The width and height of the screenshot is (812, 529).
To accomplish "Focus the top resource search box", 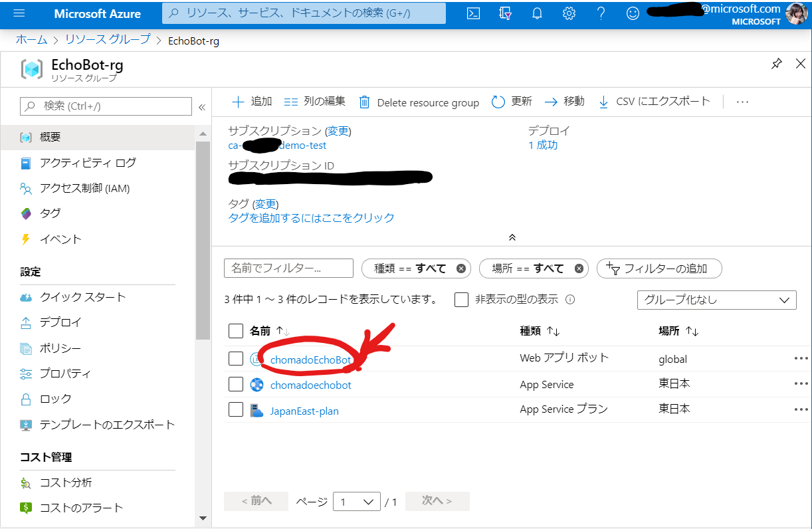I will (304, 13).
